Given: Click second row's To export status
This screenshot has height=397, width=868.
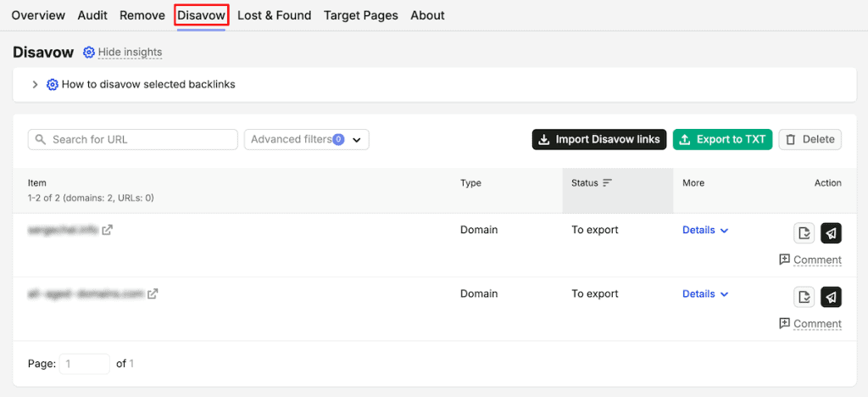Looking at the screenshot, I should coord(594,294).
